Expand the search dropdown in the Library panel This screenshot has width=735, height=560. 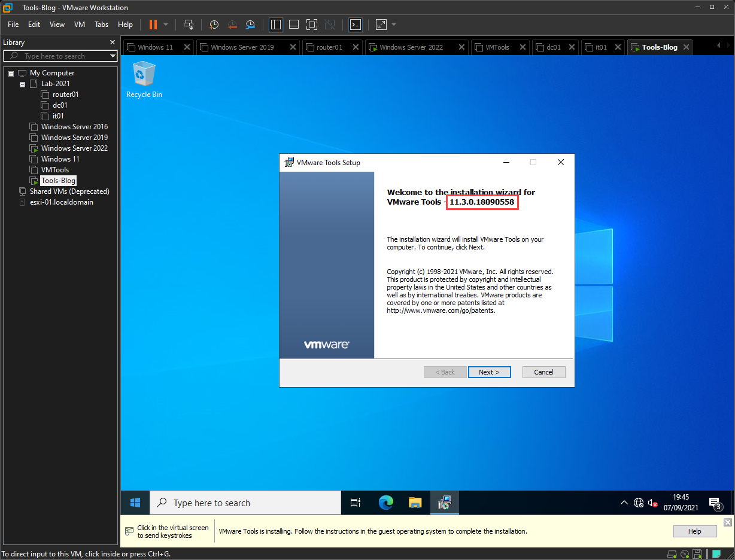[113, 56]
